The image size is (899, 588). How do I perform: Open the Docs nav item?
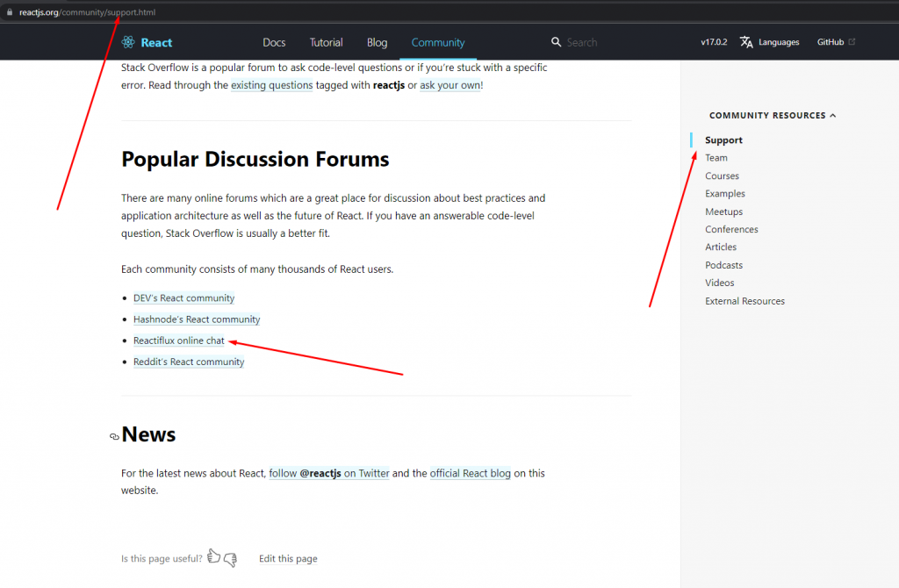274,42
